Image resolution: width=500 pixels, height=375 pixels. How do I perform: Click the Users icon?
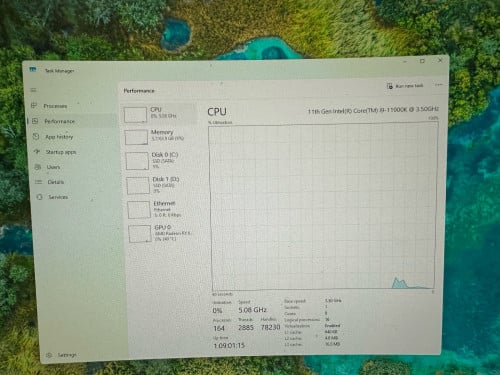38,167
